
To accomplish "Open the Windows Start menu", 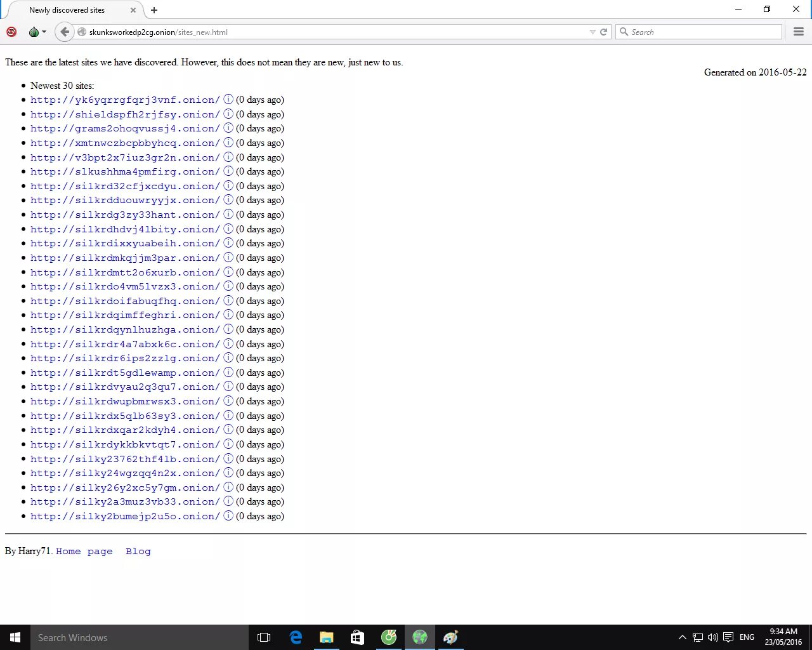I will coord(15,637).
